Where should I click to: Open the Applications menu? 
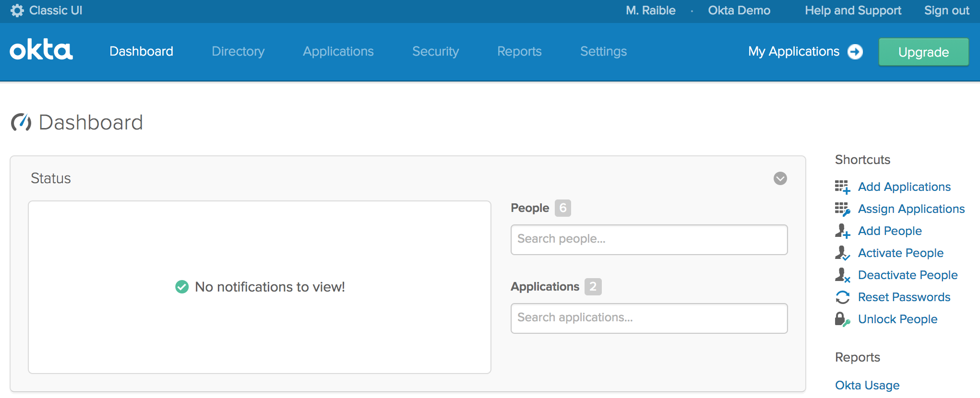pyautogui.click(x=338, y=51)
